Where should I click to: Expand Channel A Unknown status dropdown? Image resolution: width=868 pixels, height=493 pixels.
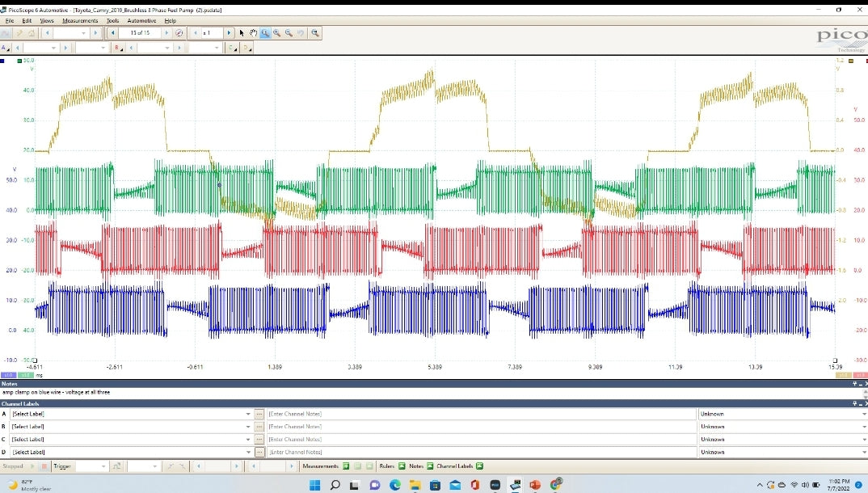click(864, 414)
